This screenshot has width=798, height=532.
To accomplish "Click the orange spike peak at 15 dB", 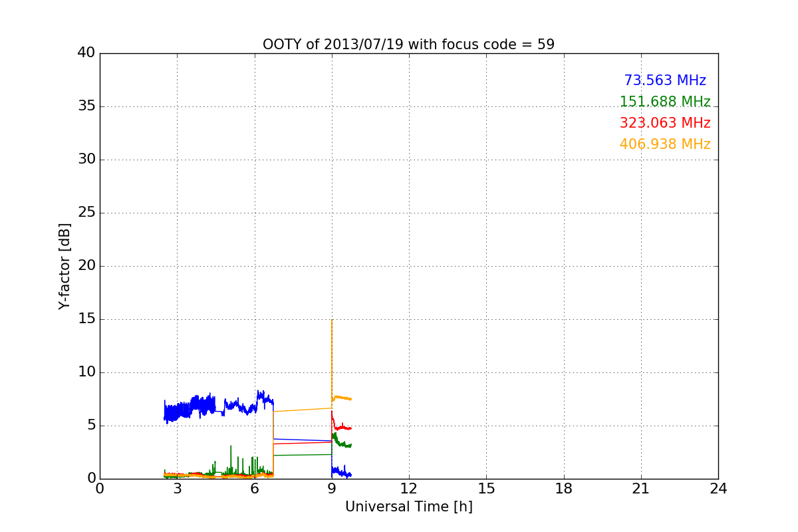I will [x=332, y=321].
